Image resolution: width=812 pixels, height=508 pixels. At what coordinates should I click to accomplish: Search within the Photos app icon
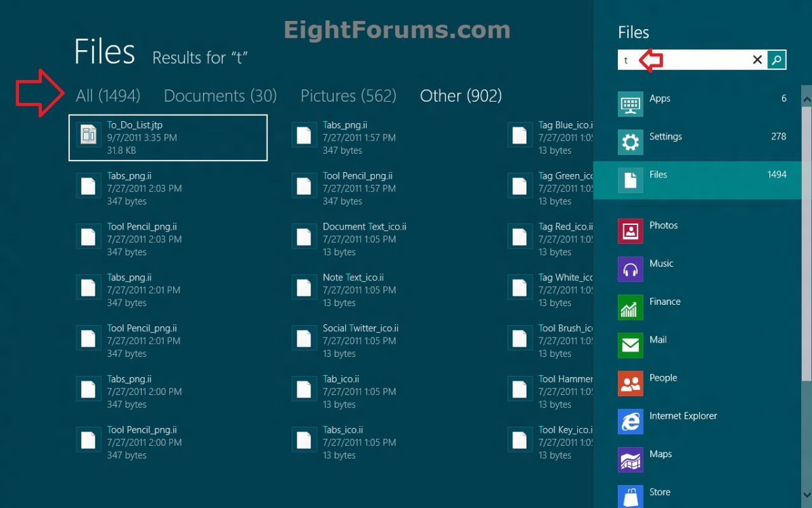click(630, 231)
